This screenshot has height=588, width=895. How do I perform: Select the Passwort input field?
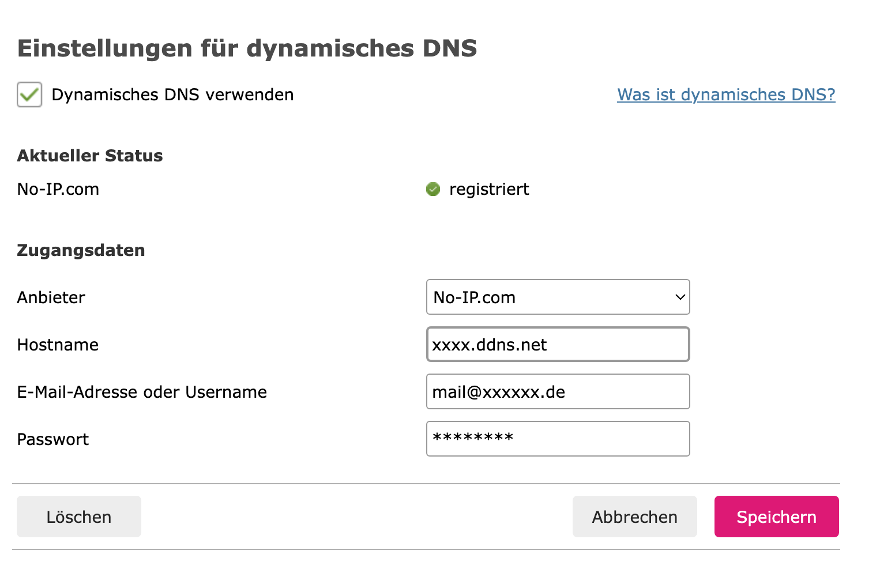pos(558,439)
